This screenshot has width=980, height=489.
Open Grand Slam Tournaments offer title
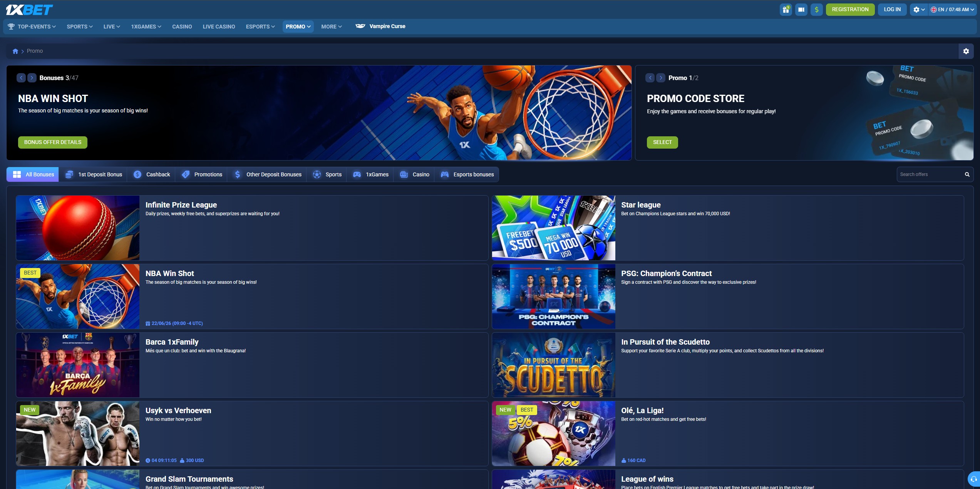pos(189,479)
